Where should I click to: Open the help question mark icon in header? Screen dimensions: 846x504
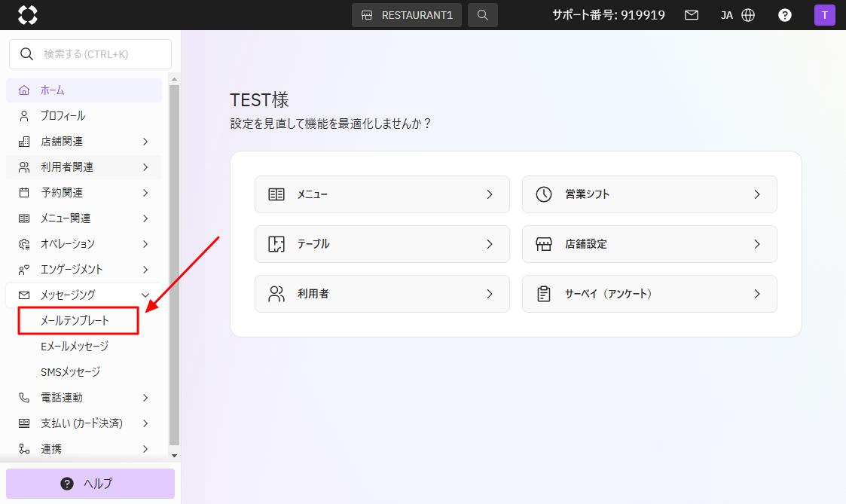784,15
